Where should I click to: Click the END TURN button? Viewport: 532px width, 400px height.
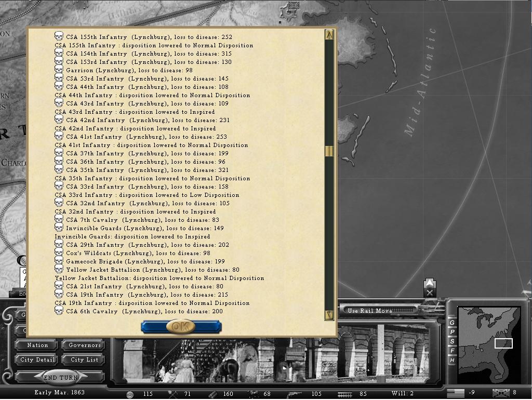60,377
